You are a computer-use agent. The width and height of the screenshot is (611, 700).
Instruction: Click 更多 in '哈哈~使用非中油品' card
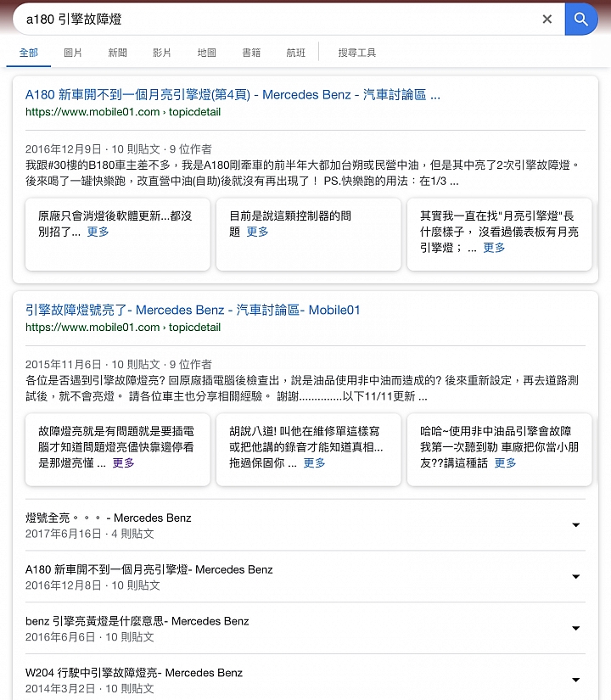click(505, 463)
